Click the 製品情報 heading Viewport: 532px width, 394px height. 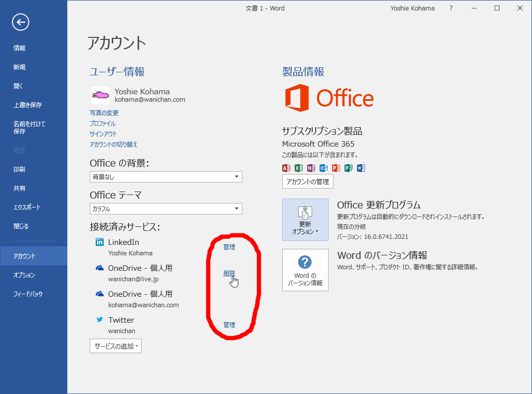tap(303, 72)
